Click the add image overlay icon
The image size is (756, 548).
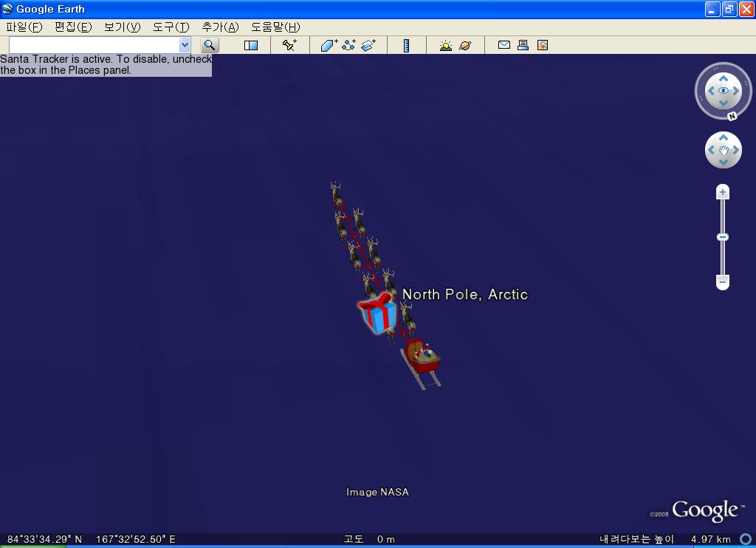[368, 45]
